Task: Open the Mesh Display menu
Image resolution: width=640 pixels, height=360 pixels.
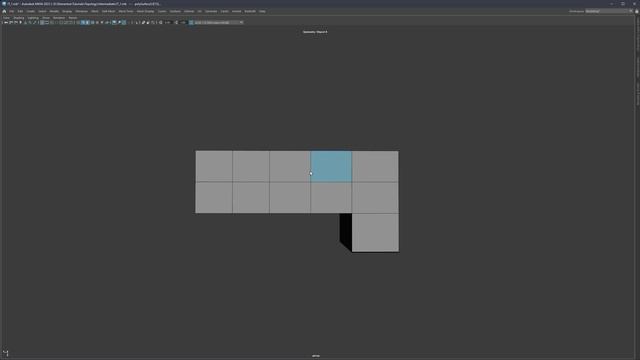Action: 145,11
